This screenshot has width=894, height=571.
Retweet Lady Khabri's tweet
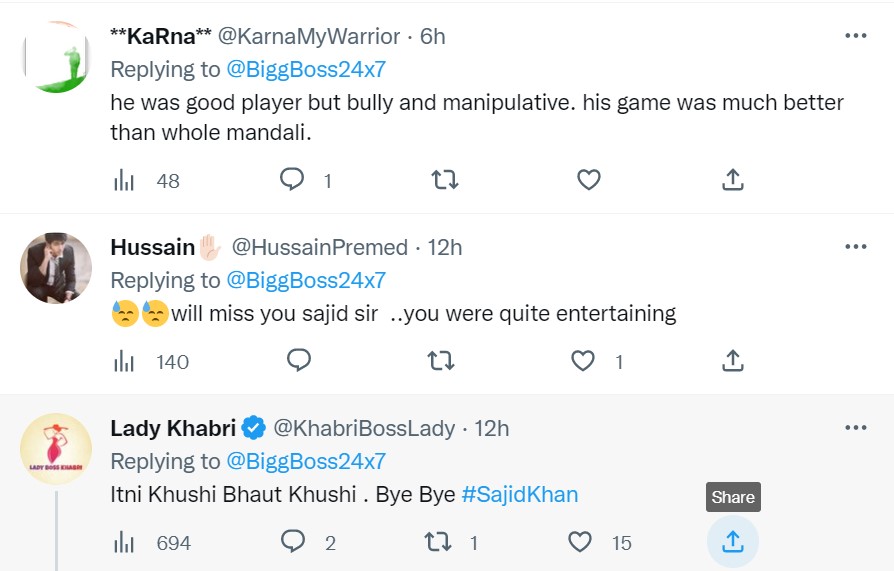pyautogui.click(x=438, y=542)
